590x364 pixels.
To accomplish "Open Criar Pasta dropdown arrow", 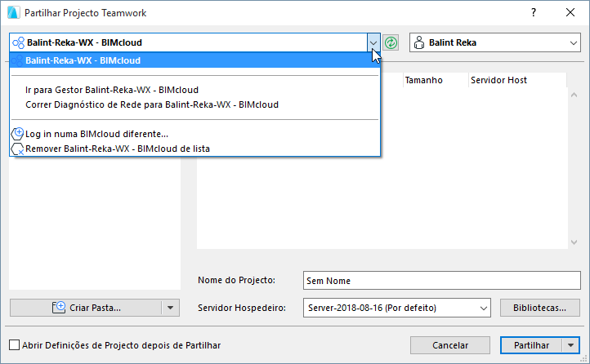I will click(171, 308).
